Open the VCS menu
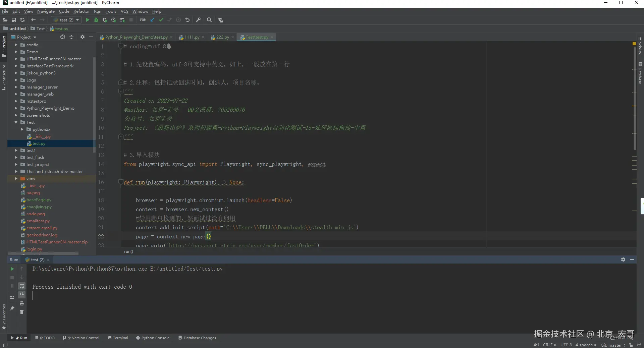The image size is (644, 348). coord(124,11)
